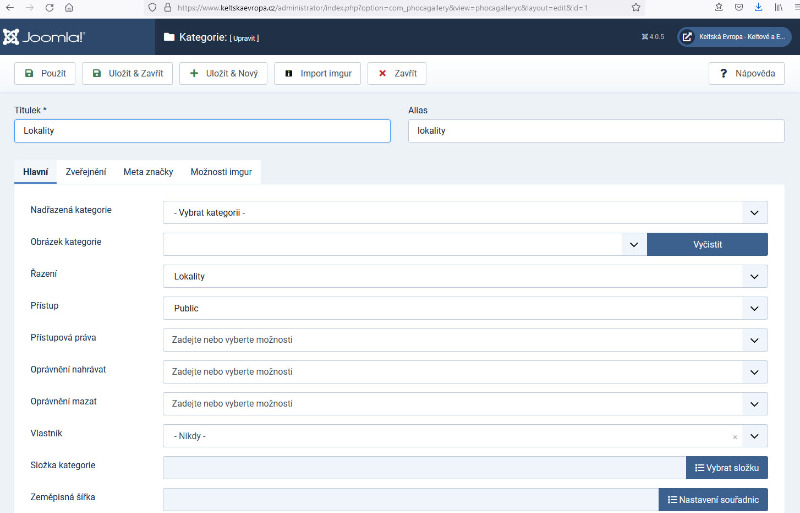Click the Joomla logo icon
Screen dimensions: 800x513
click(12, 38)
